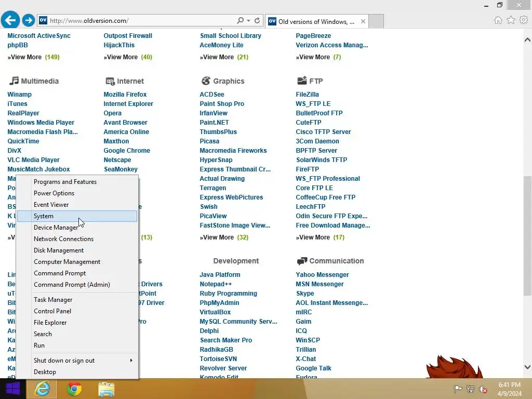
Task: Close the Old versions of Windows tab
Action: click(363, 21)
